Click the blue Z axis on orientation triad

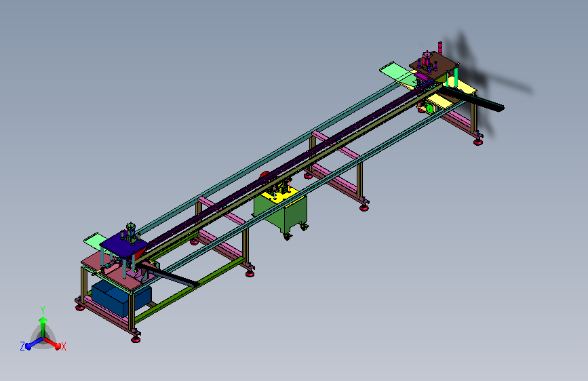point(33,343)
